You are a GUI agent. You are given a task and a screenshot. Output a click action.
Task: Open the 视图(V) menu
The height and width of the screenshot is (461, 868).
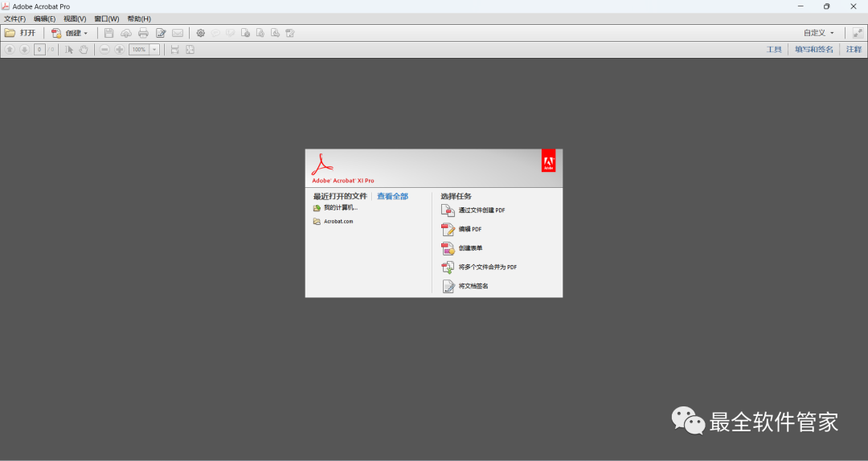click(75, 18)
